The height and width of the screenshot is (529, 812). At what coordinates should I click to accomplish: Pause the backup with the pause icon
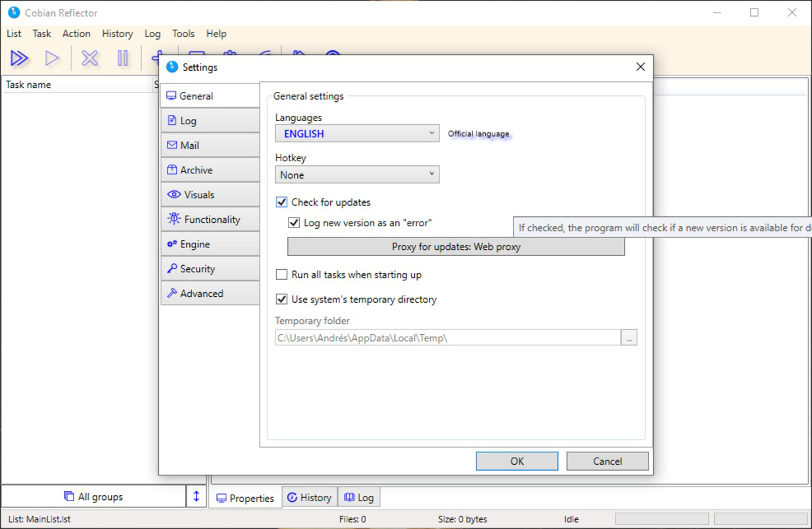coord(122,58)
